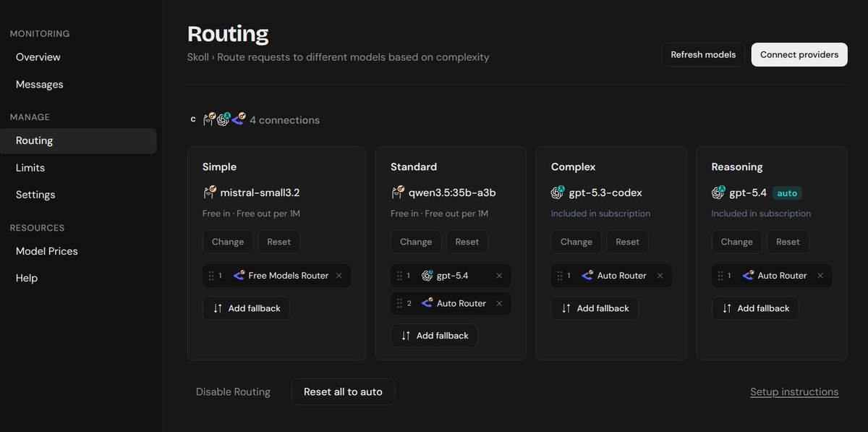Add fallback to the Reasoning tier
868x432 pixels.
click(755, 308)
